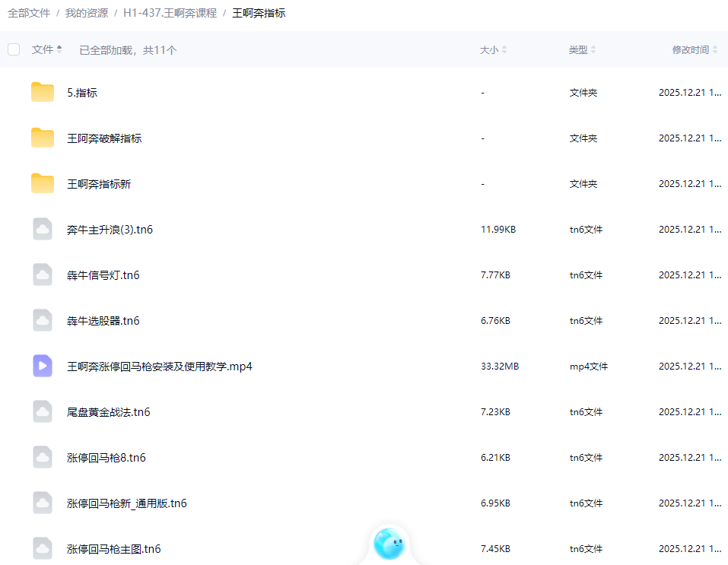Click the tn6 file icon beside 奔牛主升浪(3)
Screen dimensions: 728x565
(43, 229)
